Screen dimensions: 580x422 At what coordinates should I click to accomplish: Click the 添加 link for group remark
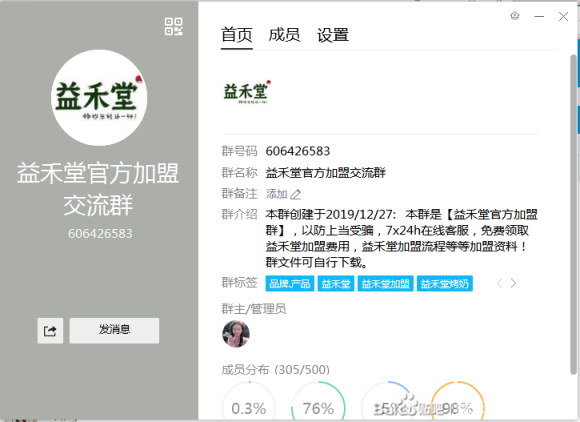(x=277, y=194)
